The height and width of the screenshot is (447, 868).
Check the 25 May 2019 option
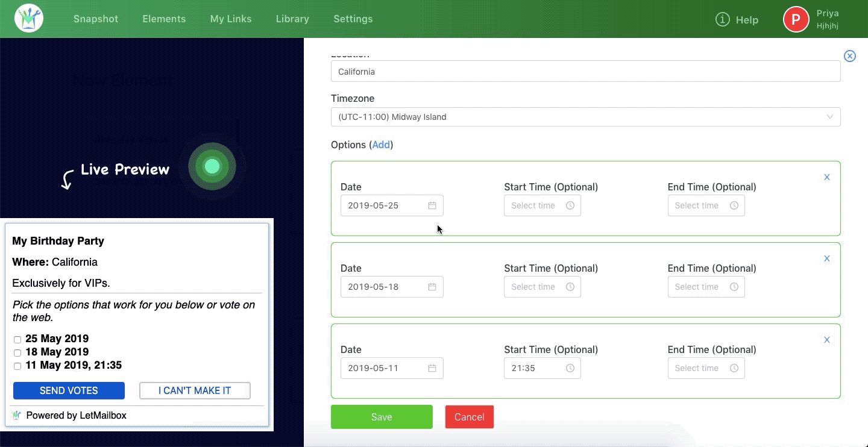click(17, 340)
